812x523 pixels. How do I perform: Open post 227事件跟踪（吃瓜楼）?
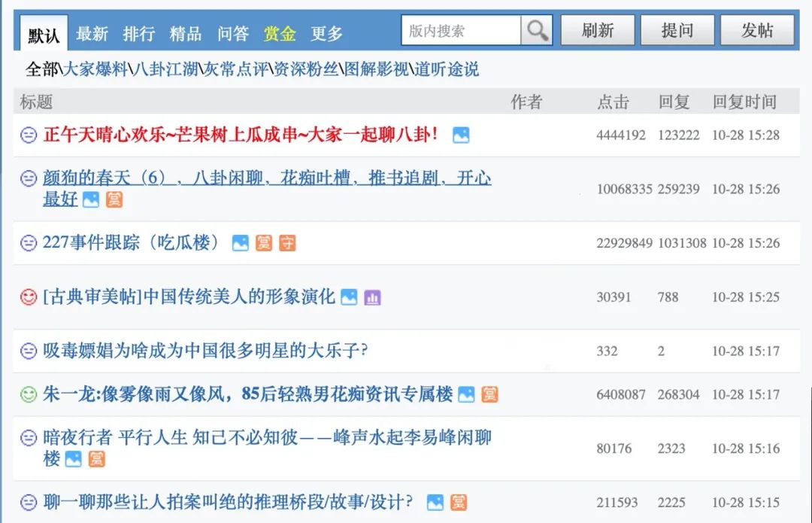(132, 242)
